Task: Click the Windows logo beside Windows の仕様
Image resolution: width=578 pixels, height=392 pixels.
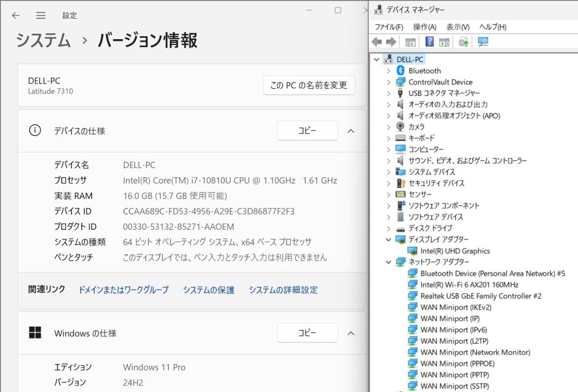Action: [35, 333]
